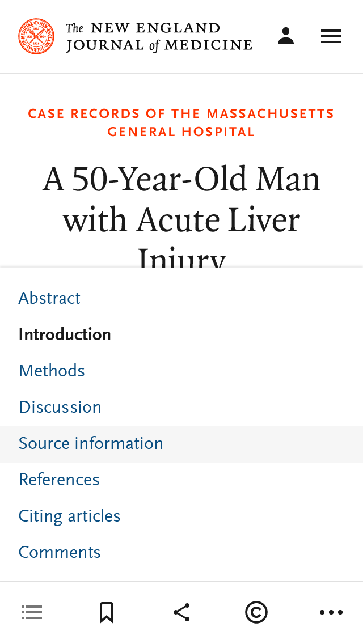The width and height of the screenshot is (363, 644).
Task: Open Source information section
Action: [91, 443]
